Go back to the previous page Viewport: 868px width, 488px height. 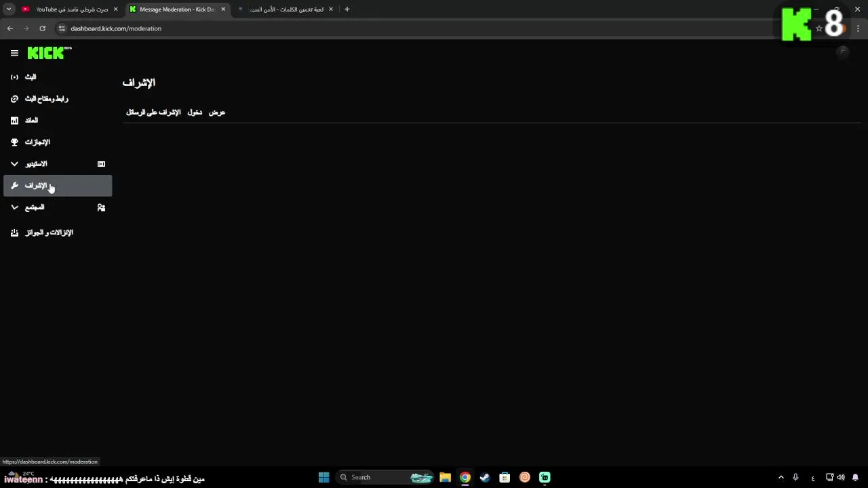pyautogui.click(x=10, y=28)
